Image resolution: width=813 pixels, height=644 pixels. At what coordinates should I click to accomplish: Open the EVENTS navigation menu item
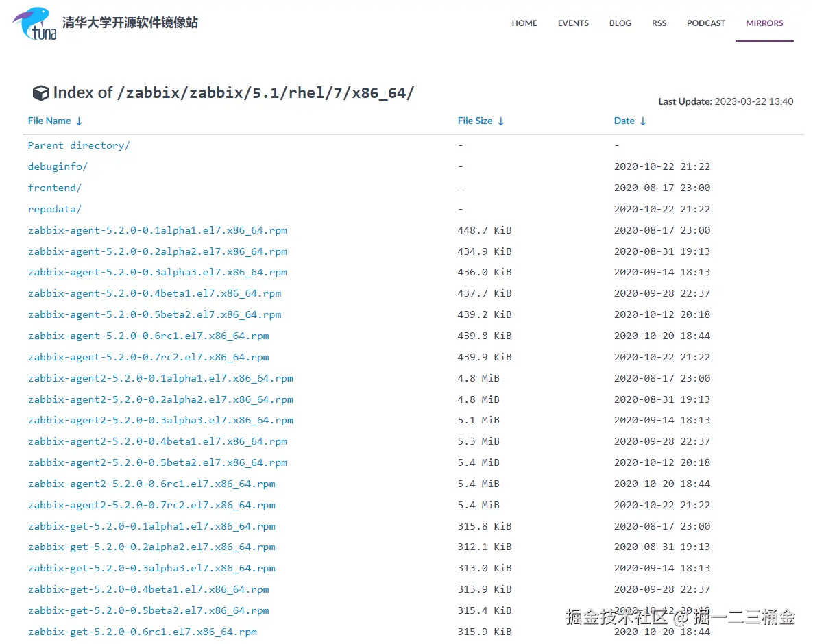pos(573,23)
